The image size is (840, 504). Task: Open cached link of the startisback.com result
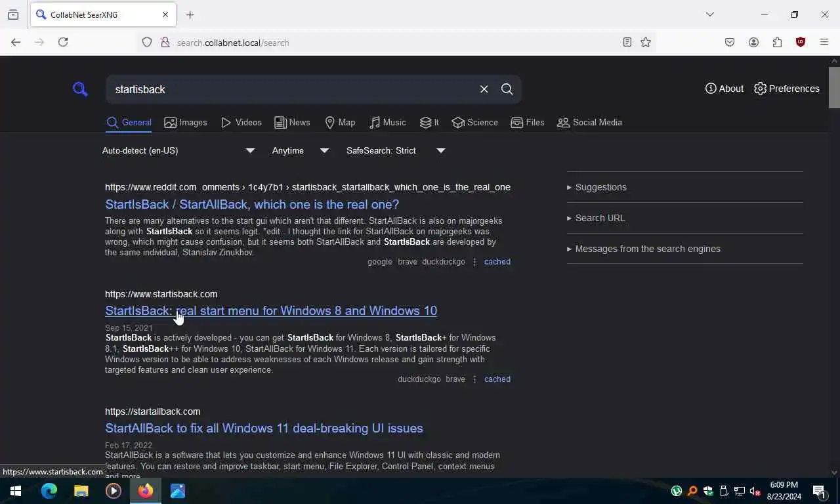tap(497, 379)
